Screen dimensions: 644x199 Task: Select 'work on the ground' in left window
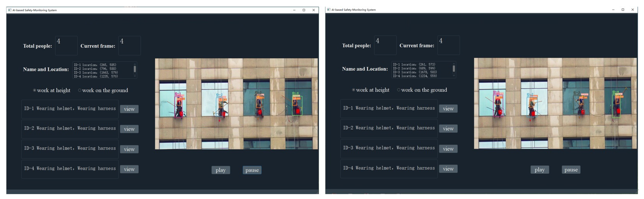coord(80,90)
